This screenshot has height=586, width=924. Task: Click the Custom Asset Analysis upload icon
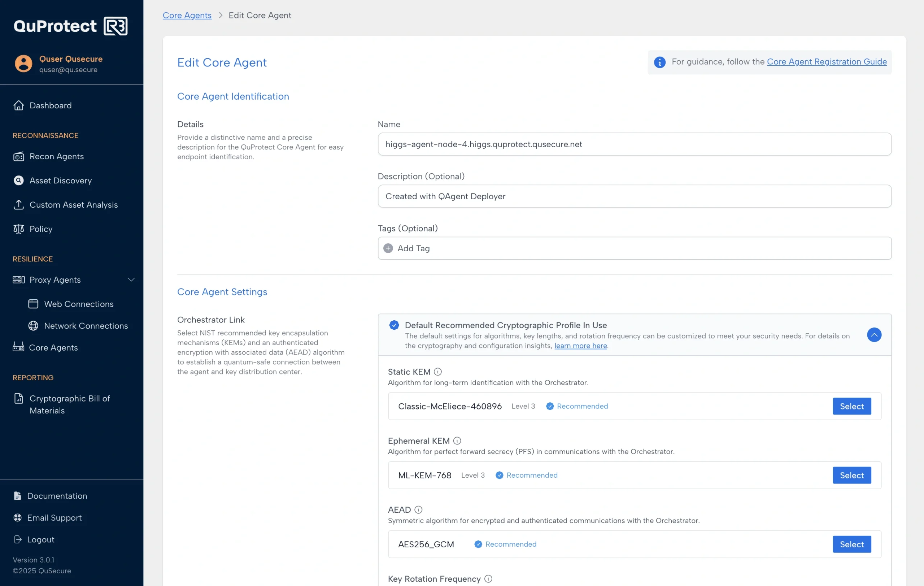click(18, 205)
